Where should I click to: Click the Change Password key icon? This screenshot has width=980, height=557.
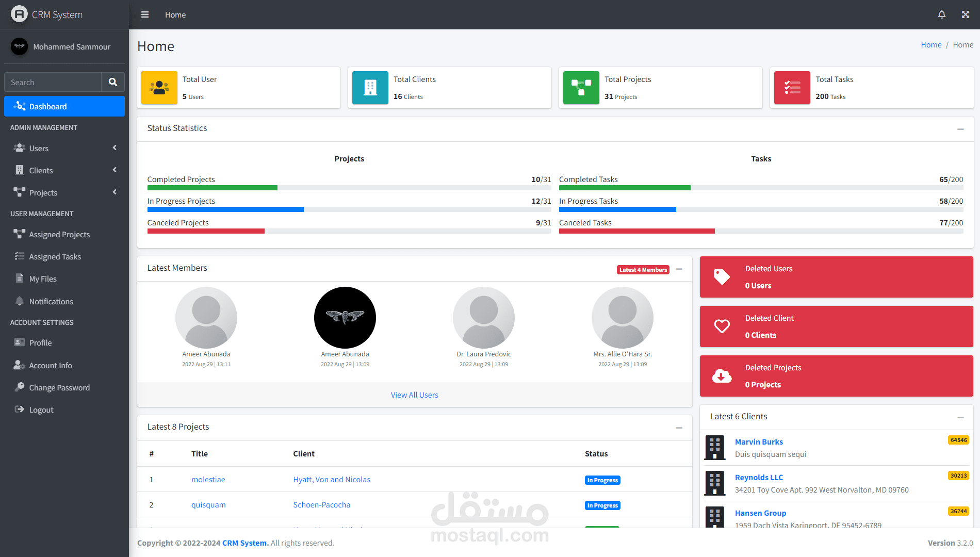(19, 387)
